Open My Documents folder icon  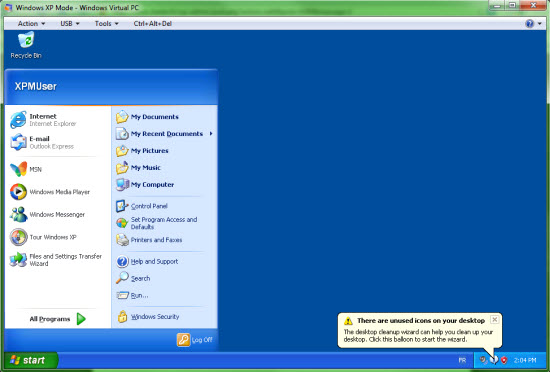pyautogui.click(x=122, y=117)
